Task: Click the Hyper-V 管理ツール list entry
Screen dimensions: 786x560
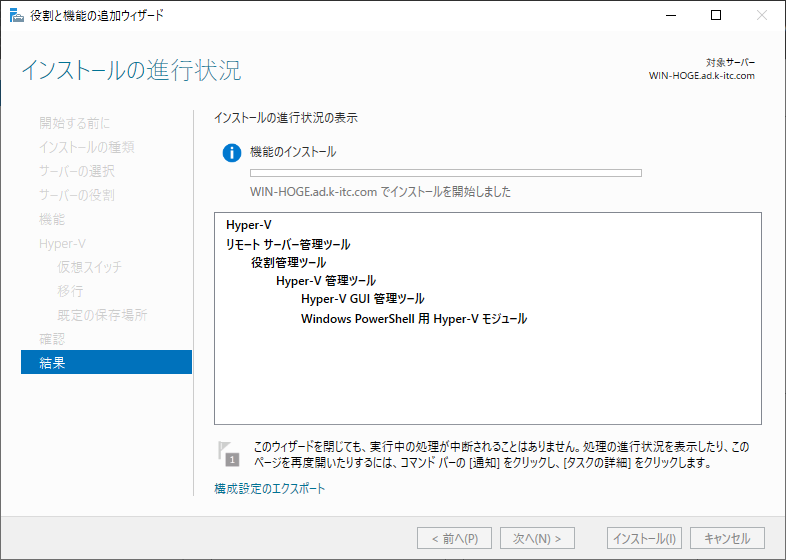Action: [326, 281]
